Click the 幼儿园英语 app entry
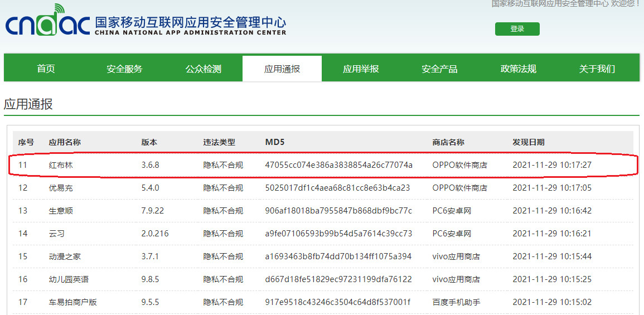The image size is (644, 315). (69, 279)
